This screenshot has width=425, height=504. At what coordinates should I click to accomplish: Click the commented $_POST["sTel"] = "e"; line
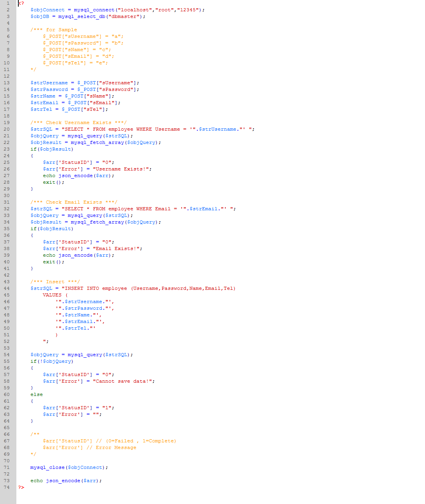pos(75,63)
